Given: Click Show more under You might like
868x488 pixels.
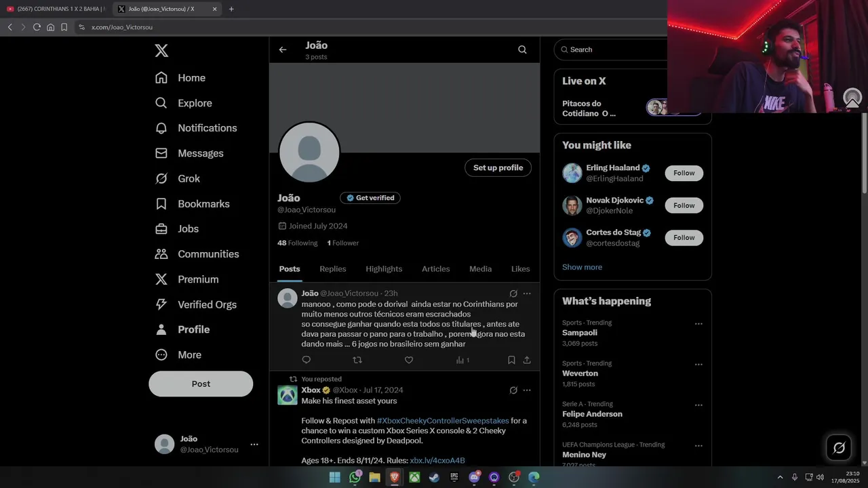Looking at the screenshot, I should [582, 267].
